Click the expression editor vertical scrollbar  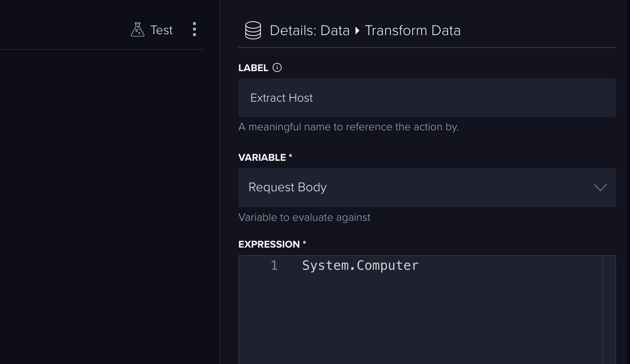(609, 309)
